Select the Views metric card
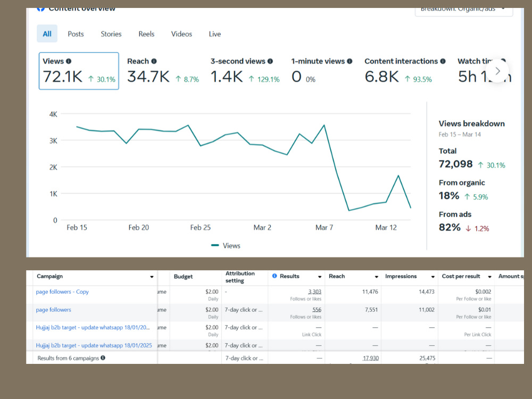This screenshot has height=399, width=532. pyautogui.click(x=79, y=71)
